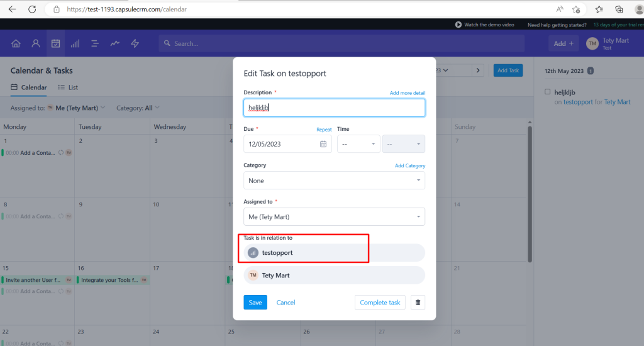Screen dimensions: 644x346
Task: Open Tety Mart link in side panel
Action: pos(617,102)
